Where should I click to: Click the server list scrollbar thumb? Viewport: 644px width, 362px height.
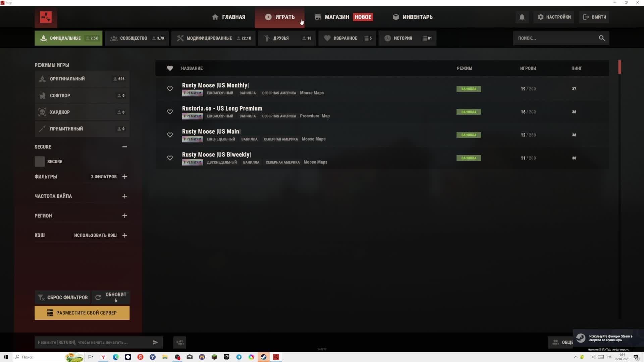(619, 67)
